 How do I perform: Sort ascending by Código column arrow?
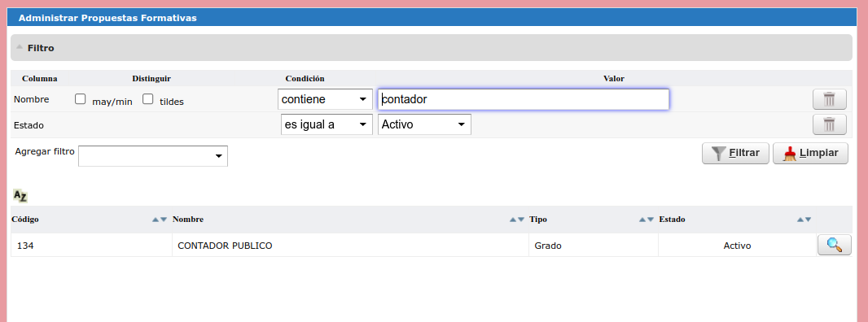pos(156,220)
